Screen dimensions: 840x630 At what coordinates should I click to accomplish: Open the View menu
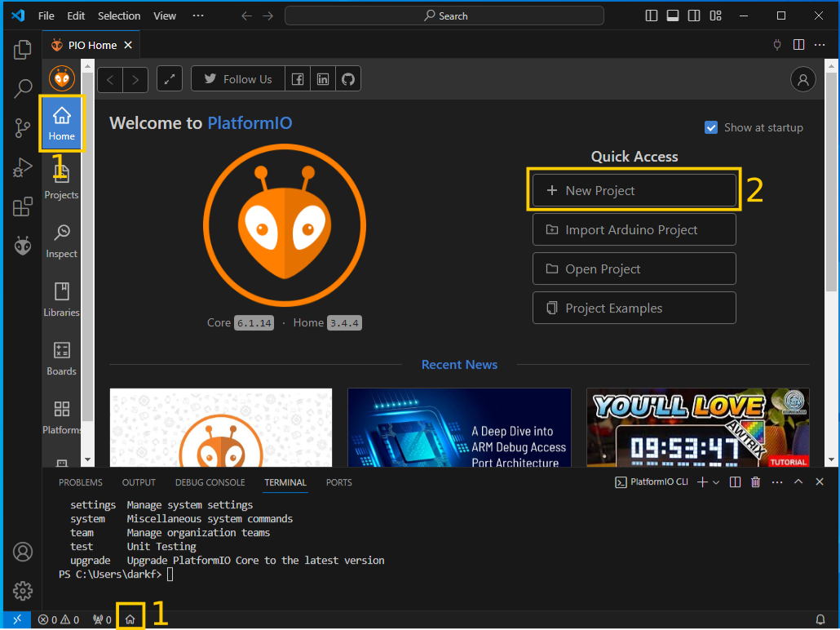[x=165, y=16]
